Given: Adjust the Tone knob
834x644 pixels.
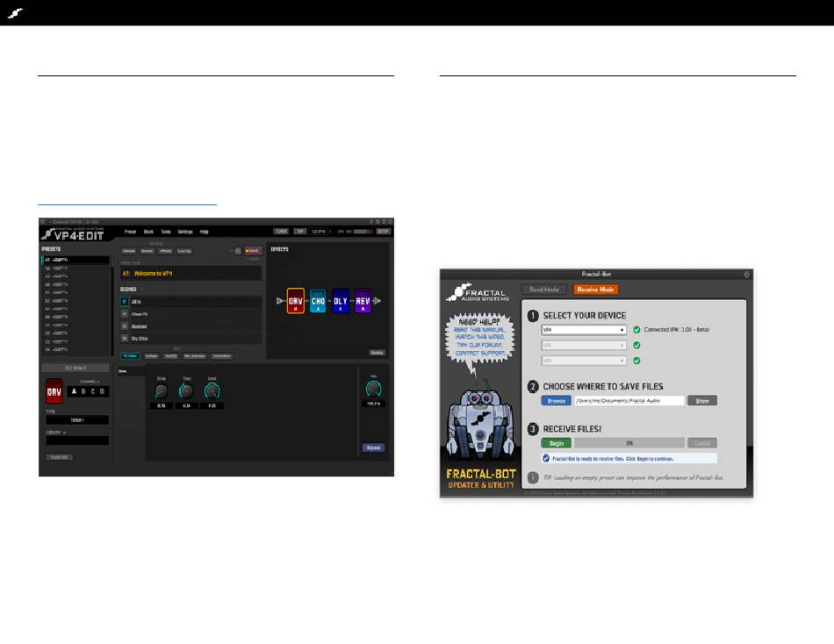Looking at the screenshot, I should (186, 391).
